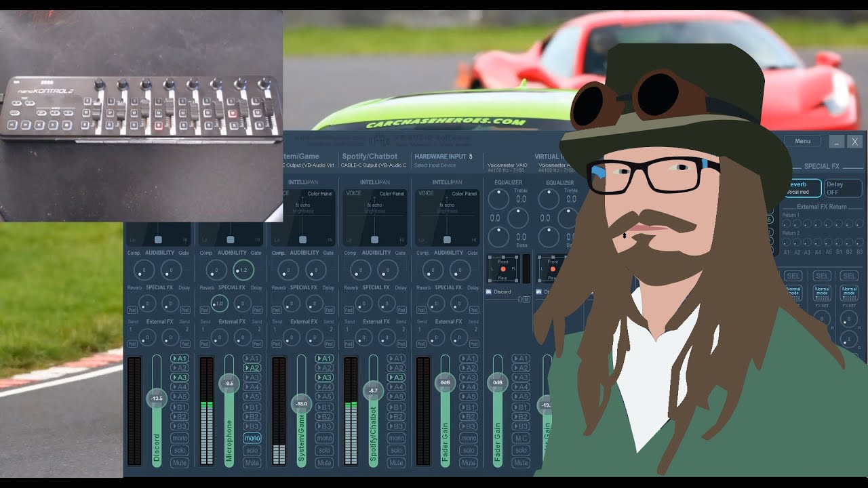Image resolution: width=868 pixels, height=488 pixels.
Task: Open Select Input Device for Hardware Input 5
Action: click(434, 165)
